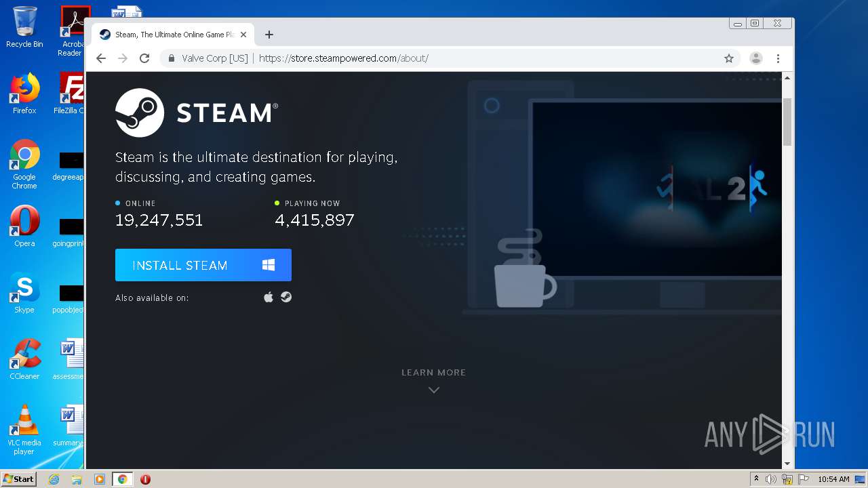The image size is (868, 488).
Task: Show hidden system tray icons
Action: (x=756, y=479)
